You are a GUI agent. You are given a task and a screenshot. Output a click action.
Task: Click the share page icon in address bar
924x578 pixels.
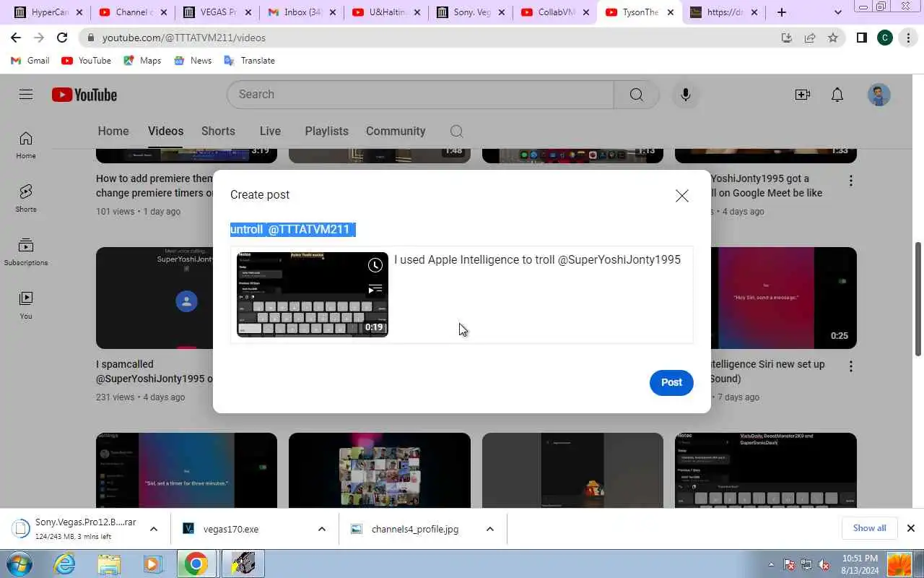coord(810,38)
